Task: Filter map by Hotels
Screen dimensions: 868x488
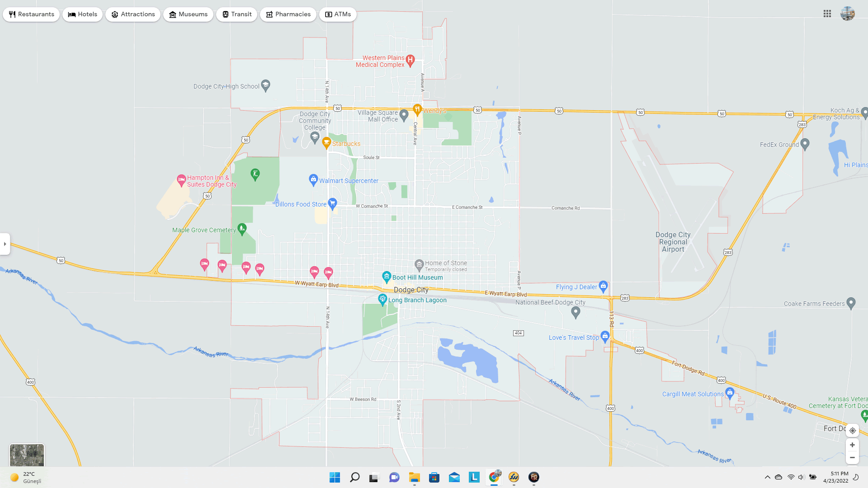Action: click(x=83, y=14)
